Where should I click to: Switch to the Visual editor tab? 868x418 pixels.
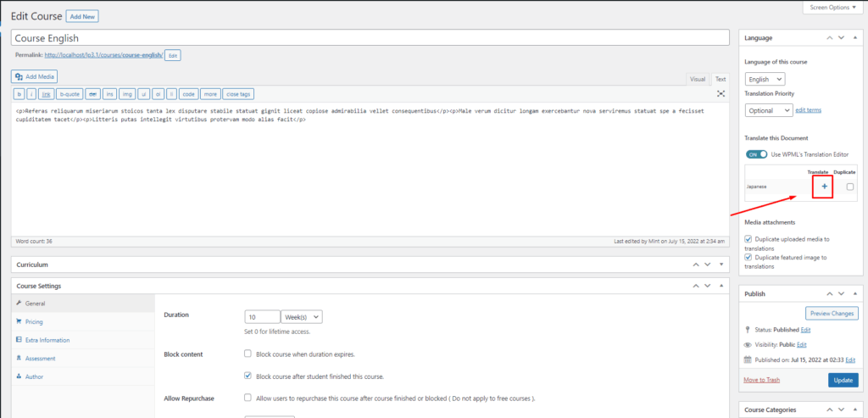coord(698,79)
